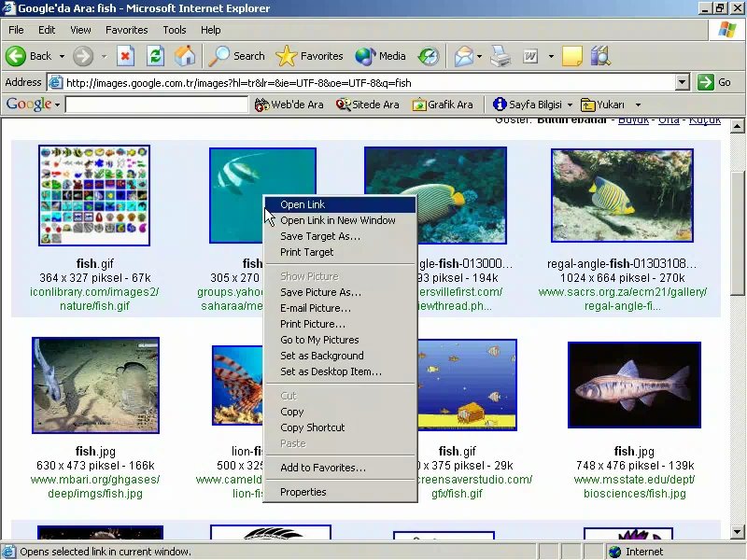Open the Tools menu
The image size is (747, 560).
(175, 30)
